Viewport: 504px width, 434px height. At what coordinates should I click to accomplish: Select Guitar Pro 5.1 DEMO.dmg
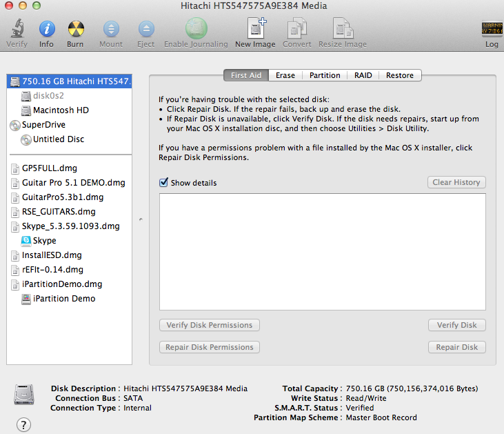click(69, 182)
